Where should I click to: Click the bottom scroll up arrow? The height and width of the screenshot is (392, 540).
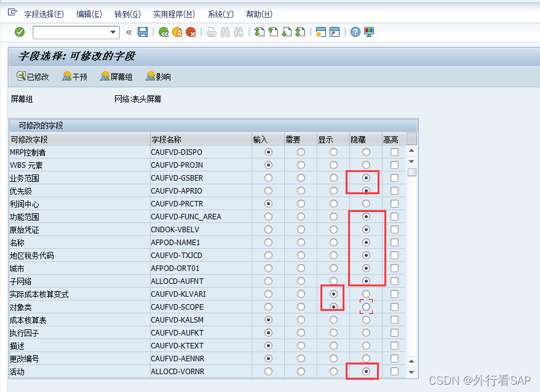pyautogui.click(x=411, y=361)
